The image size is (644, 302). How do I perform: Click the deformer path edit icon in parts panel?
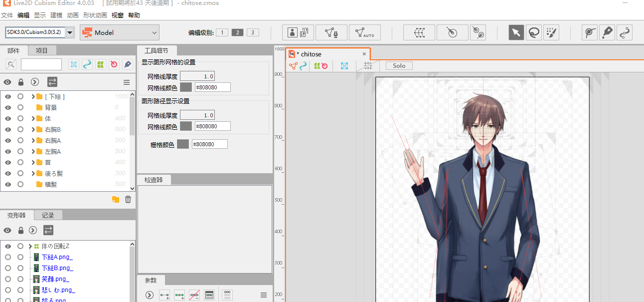[x=87, y=64]
